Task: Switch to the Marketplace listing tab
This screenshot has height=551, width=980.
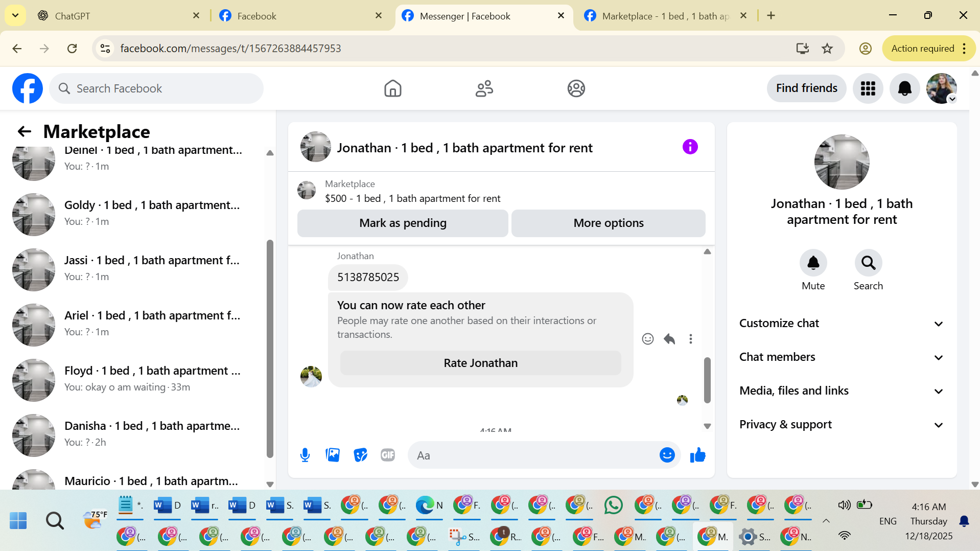Action: click(x=664, y=16)
